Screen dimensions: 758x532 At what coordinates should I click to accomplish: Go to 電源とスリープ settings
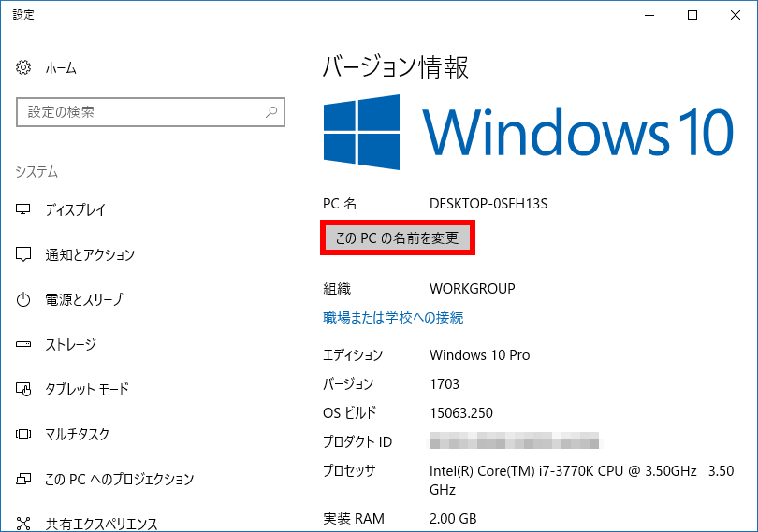(84, 299)
